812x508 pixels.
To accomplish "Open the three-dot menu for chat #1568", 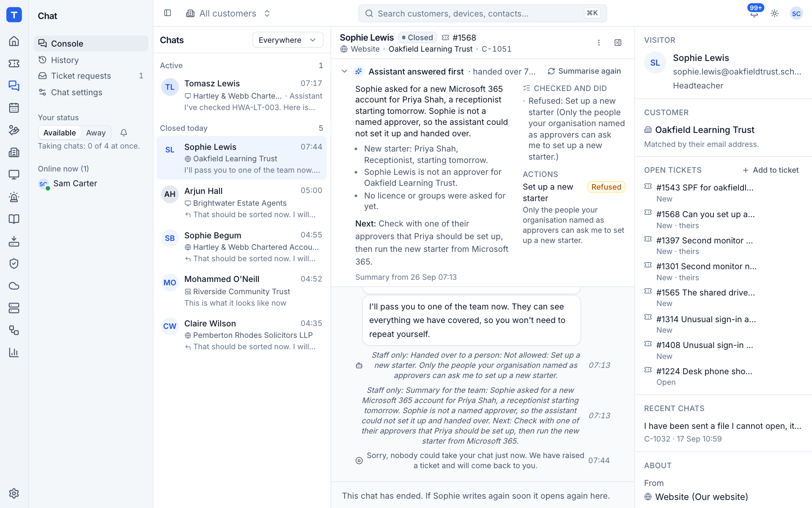I will (x=599, y=43).
